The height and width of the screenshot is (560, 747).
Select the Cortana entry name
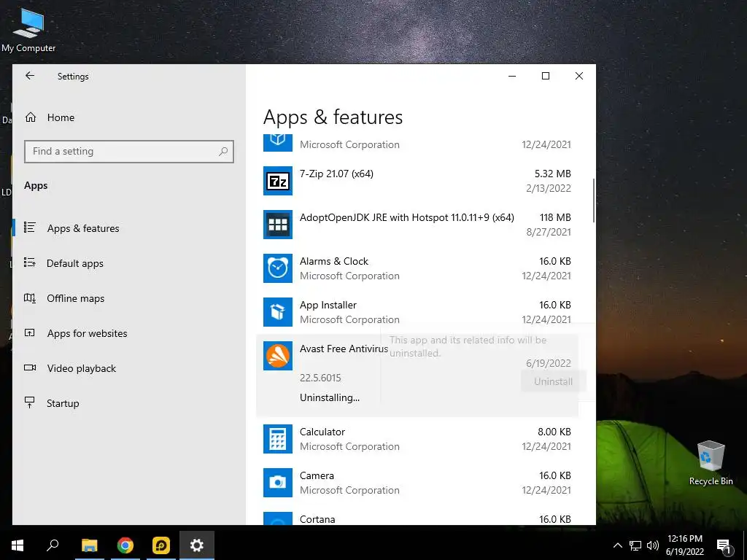317,519
